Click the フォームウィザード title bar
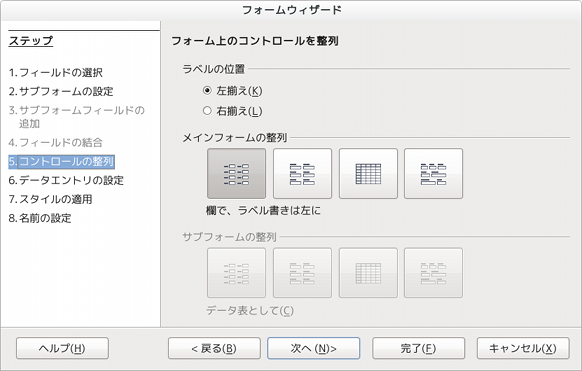The width and height of the screenshot is (582, 371). pyautogui.click(x=291, y=10)
